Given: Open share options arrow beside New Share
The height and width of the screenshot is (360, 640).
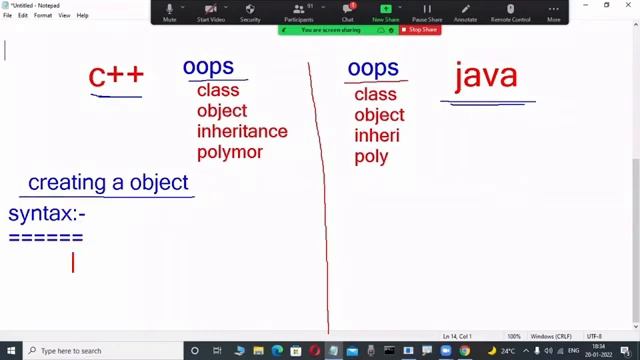Looking at the screenshot, I should pyautogui.click(x=400, y=7).
